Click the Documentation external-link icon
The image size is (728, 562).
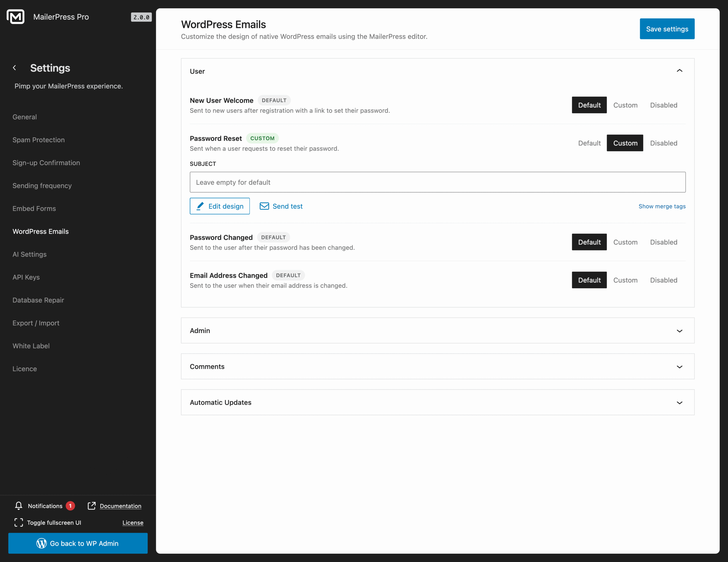[92, 506]
